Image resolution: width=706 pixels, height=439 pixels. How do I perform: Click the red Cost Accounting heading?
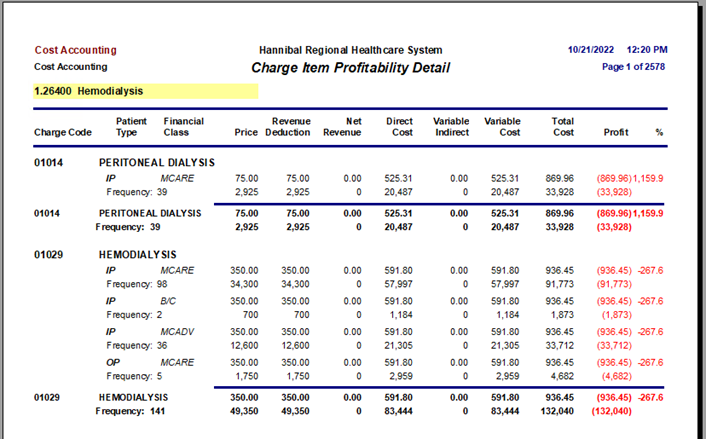click(x=76, y=50)
